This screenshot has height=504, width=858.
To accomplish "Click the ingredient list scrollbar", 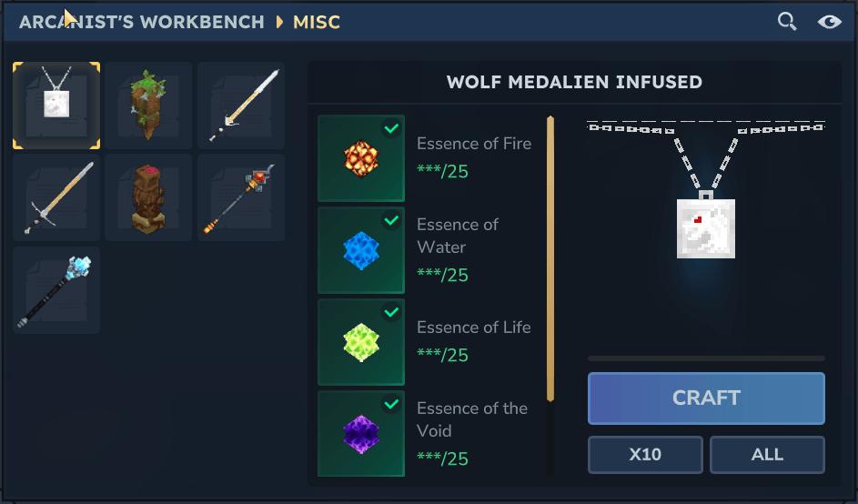I will 550,258.
